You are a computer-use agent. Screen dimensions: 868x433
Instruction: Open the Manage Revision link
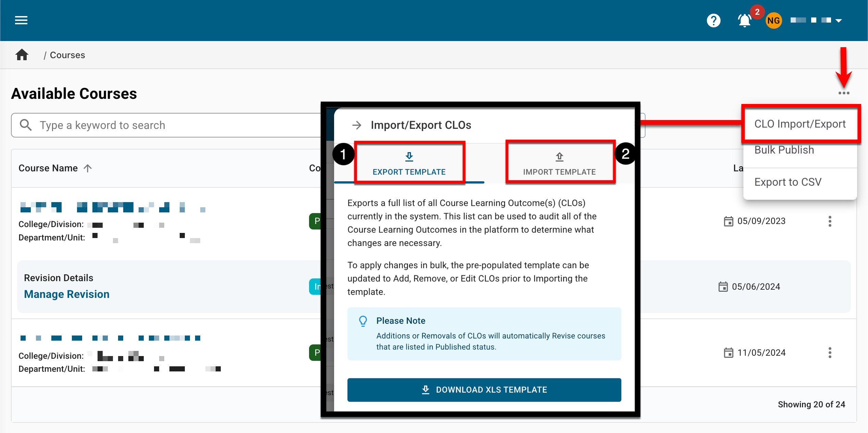tap(67, 294)
